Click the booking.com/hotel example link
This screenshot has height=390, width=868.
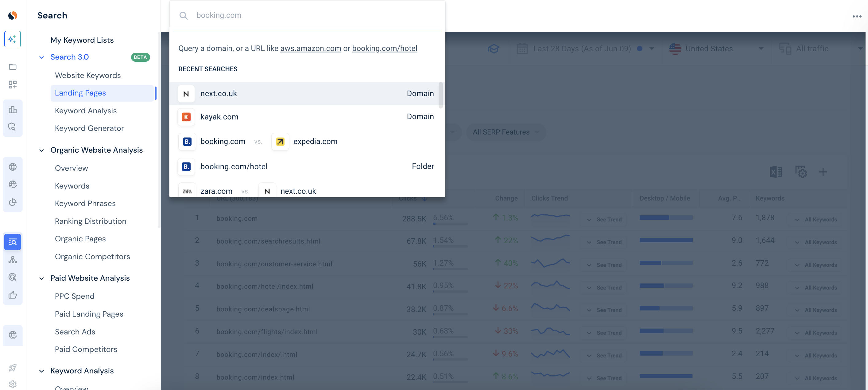385,48
